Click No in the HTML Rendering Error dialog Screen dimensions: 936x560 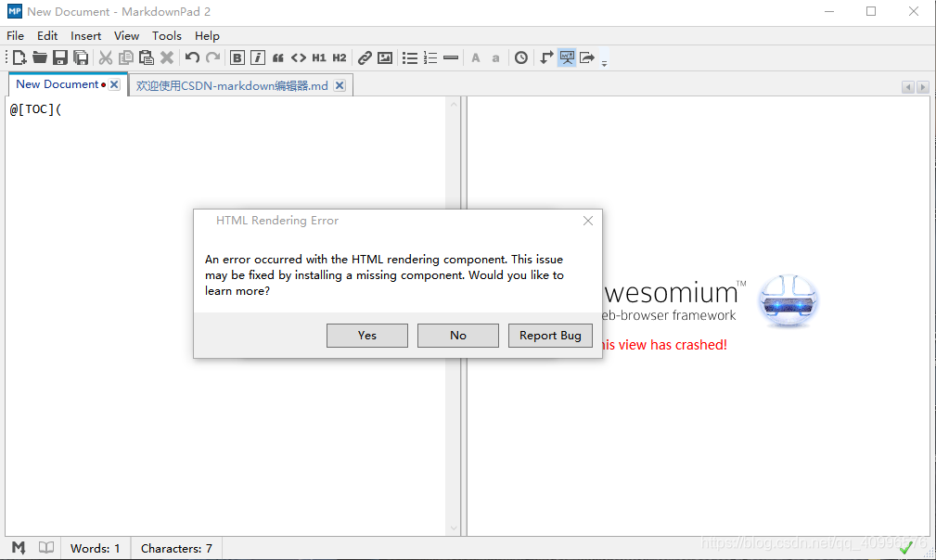click(x=458, y=336)
